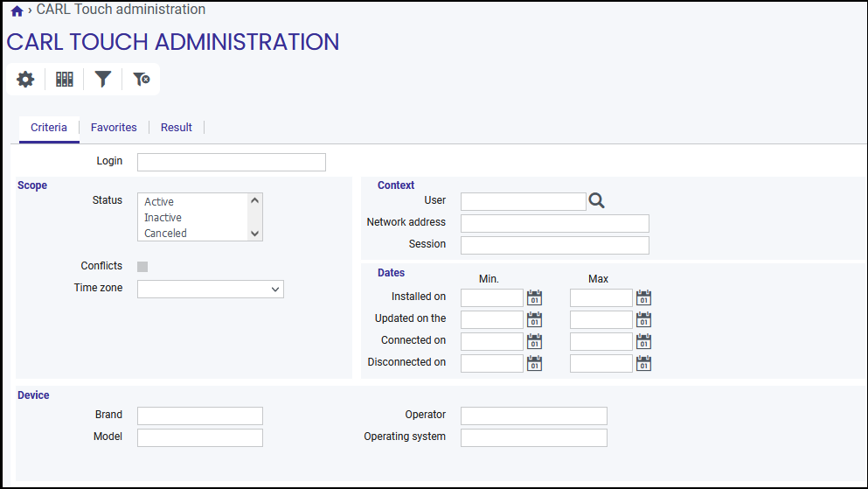
Task: Expand the Time zone dropdown
Action: [x=211, y=289]
